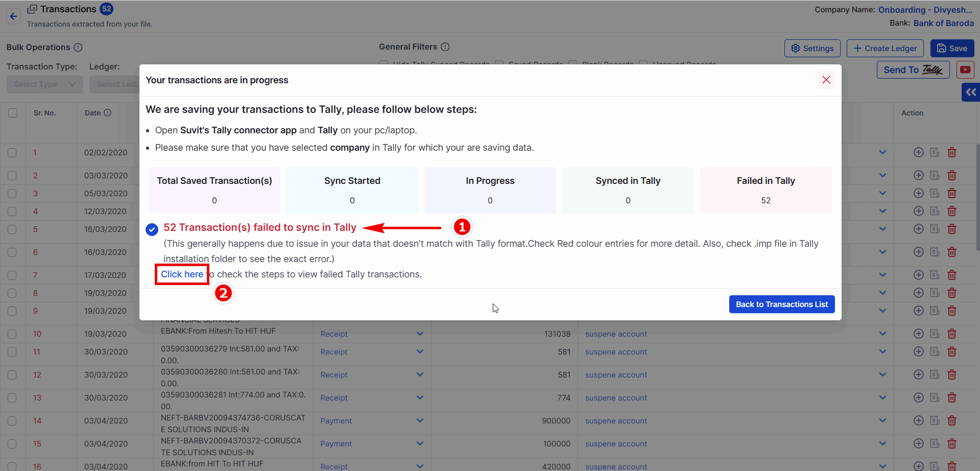The width and height of the screenshot is (980, 471).
Task: Open the Select Type dropdown
Action: (45, 84)
